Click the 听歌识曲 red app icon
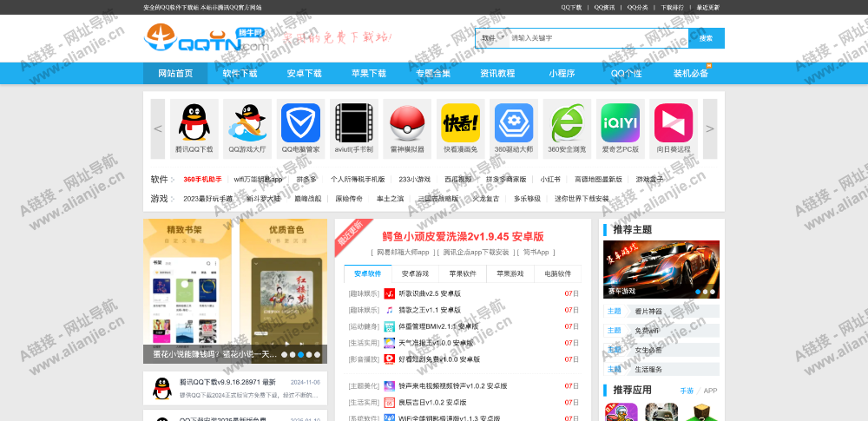 point(390,293)
